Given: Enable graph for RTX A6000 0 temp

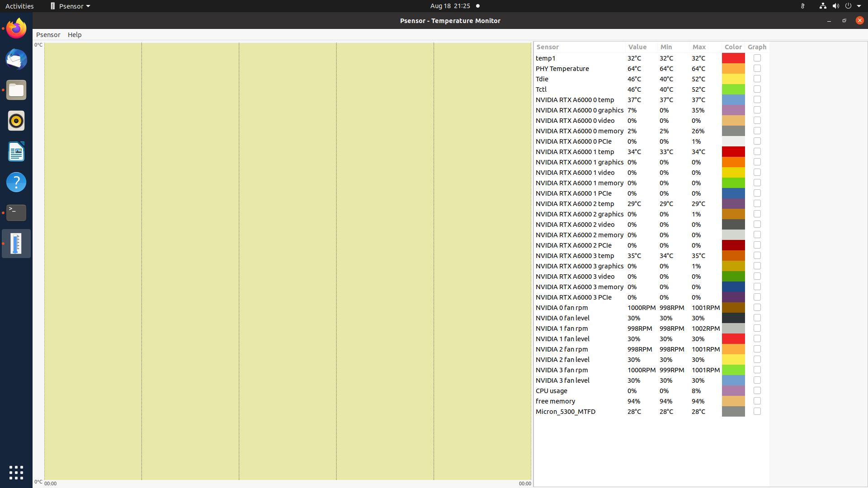Looking at the screenshot, I should tap(757, 99).
